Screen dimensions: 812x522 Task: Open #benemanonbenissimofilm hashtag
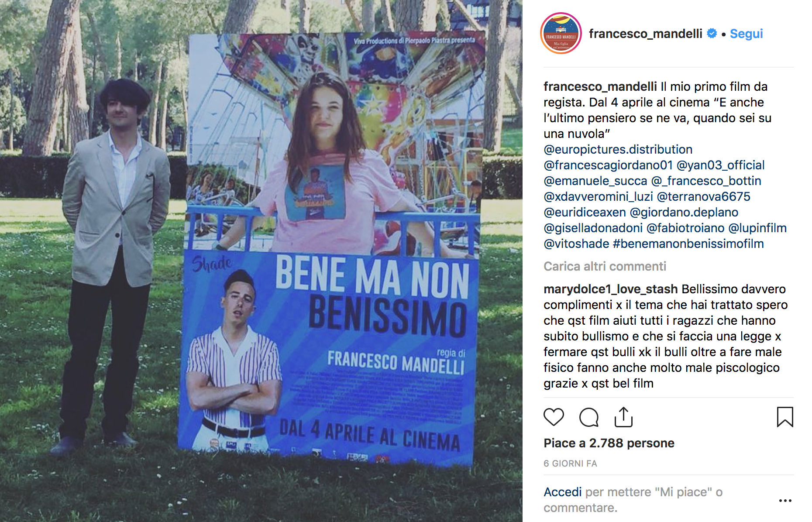[688, 244]
